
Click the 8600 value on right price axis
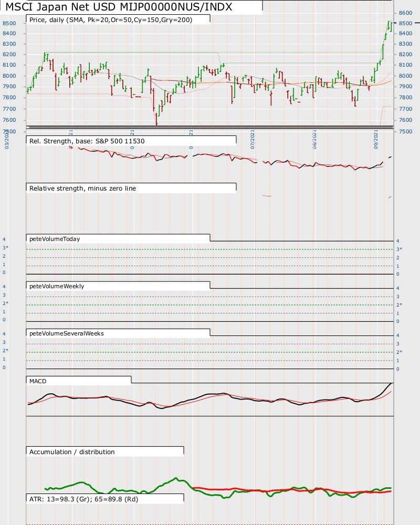[x=405, y=13]
